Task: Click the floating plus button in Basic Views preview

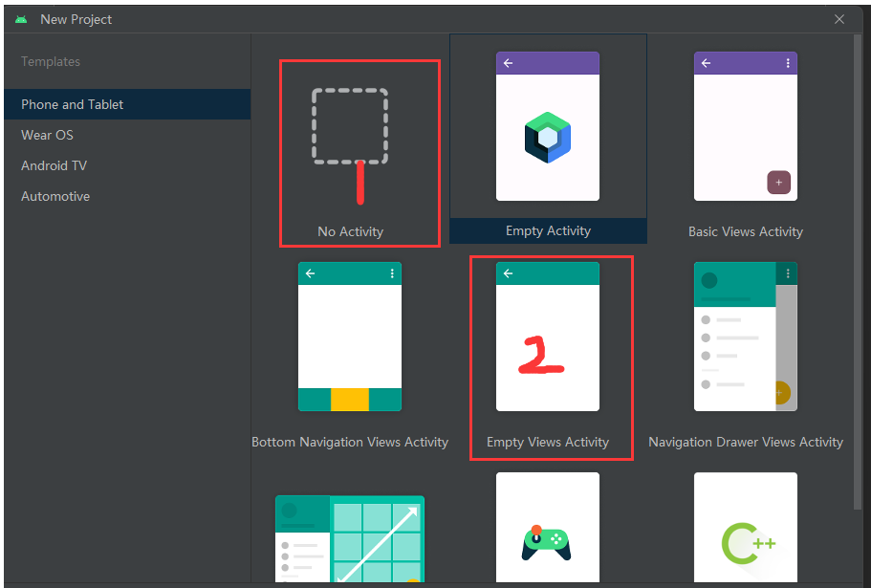Action: click(x=779, y=182)
